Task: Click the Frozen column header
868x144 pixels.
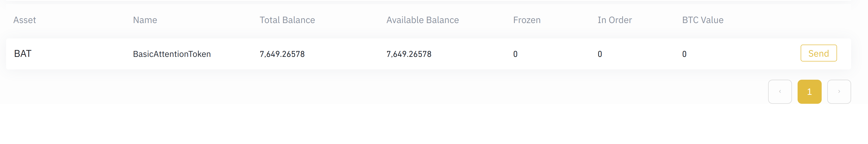Action: tap(527, 20)
